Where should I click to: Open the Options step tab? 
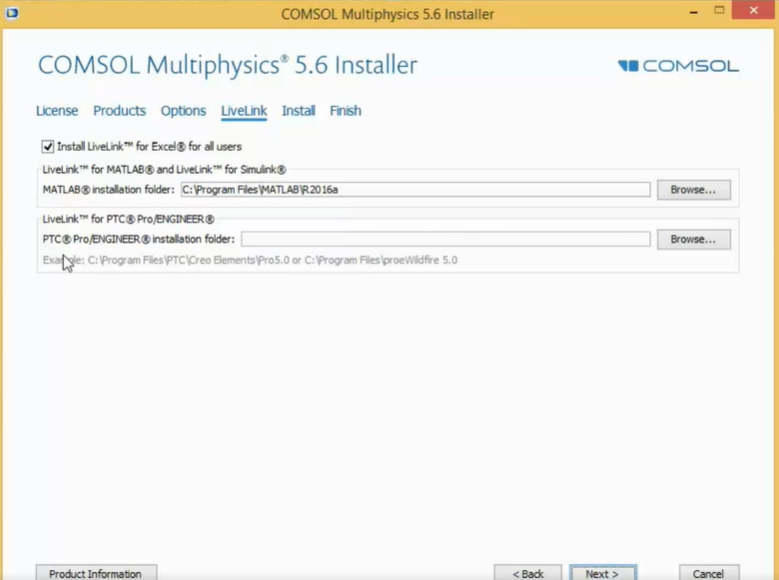pyautogui.click(x=183, y=111)
